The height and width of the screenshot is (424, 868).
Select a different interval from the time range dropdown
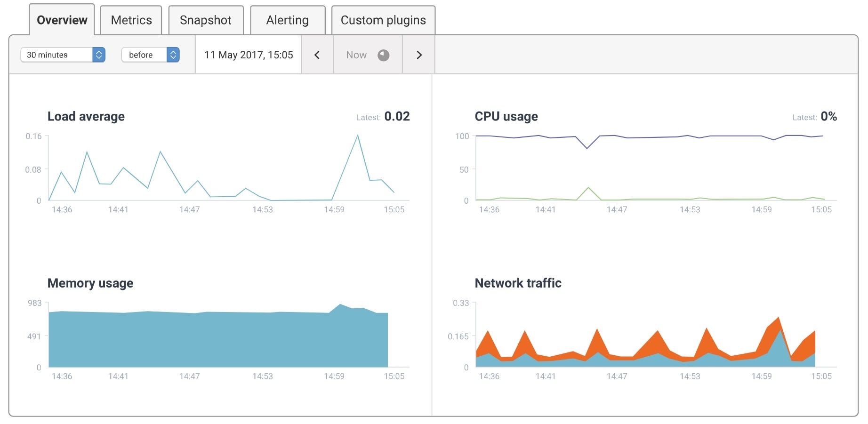click(x=61, y=55)
